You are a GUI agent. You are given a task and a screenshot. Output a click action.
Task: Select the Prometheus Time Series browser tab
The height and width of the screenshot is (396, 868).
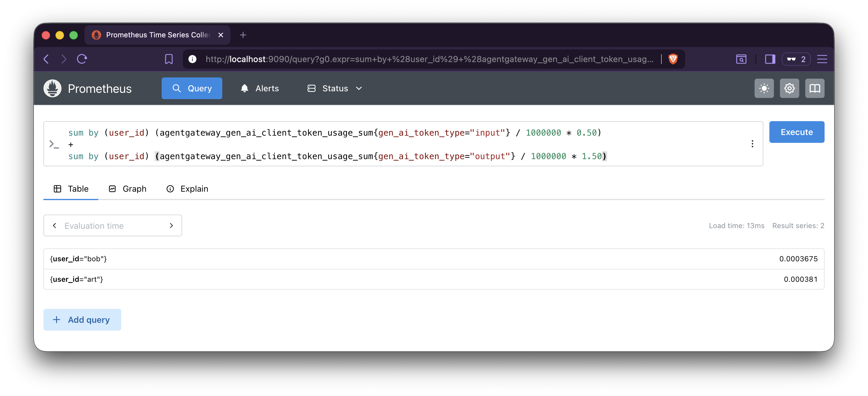pos(157,35)
